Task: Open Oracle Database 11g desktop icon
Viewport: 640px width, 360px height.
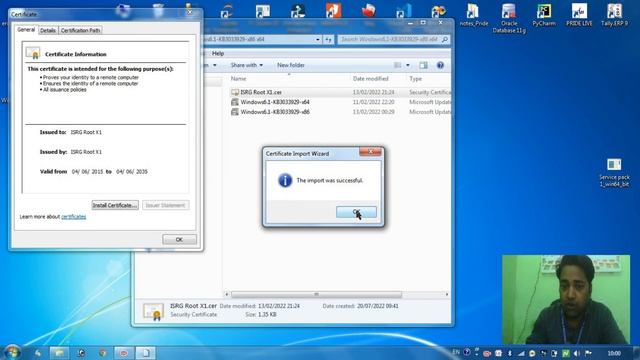Action: click(509, 18)
